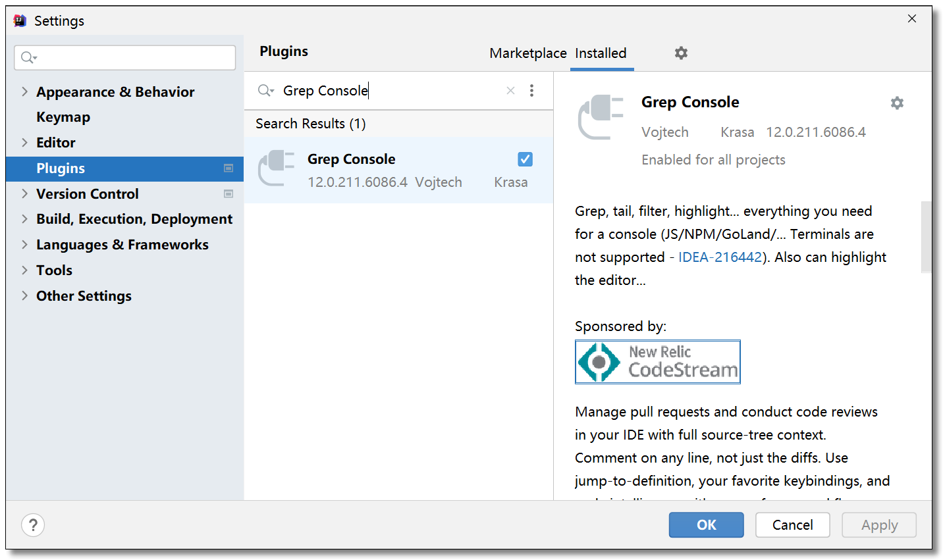Focus the settings search field

tap(125, 58)
